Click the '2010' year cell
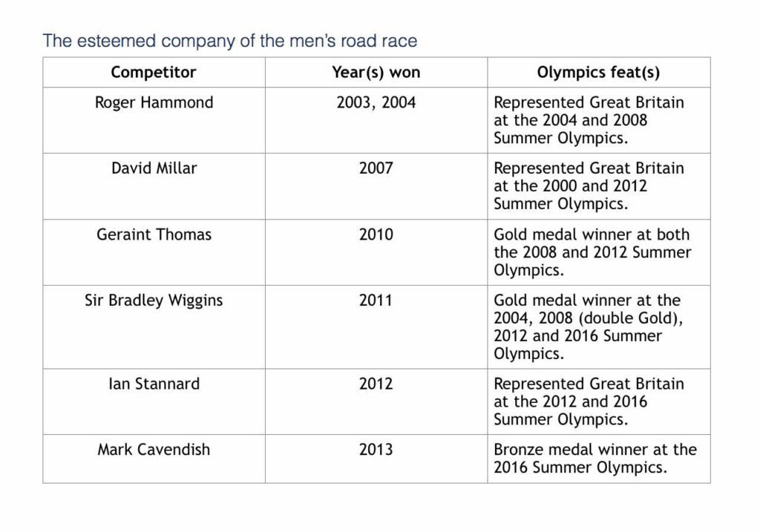Viewport: 760px width, 532px height. pyautogui.click(x=376, y=234)
